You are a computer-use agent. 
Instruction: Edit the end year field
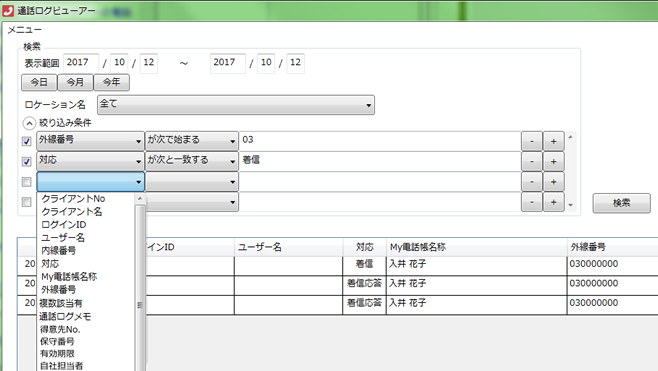point(228,63)
